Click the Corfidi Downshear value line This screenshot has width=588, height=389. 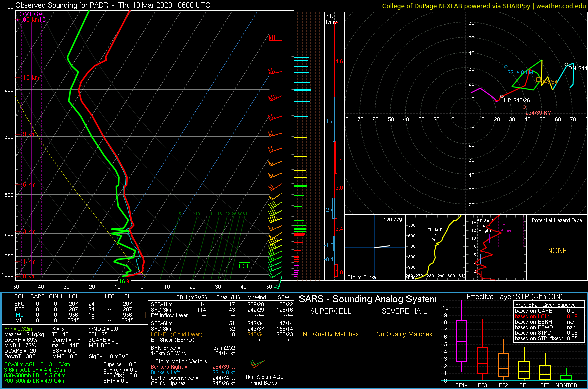coord(193,378)
